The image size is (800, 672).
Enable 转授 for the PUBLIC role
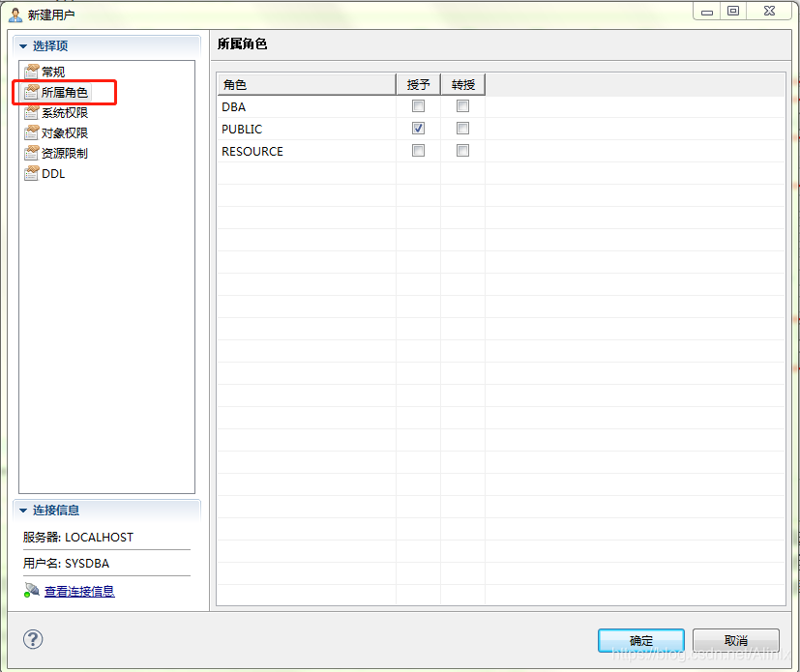point(462,129)
